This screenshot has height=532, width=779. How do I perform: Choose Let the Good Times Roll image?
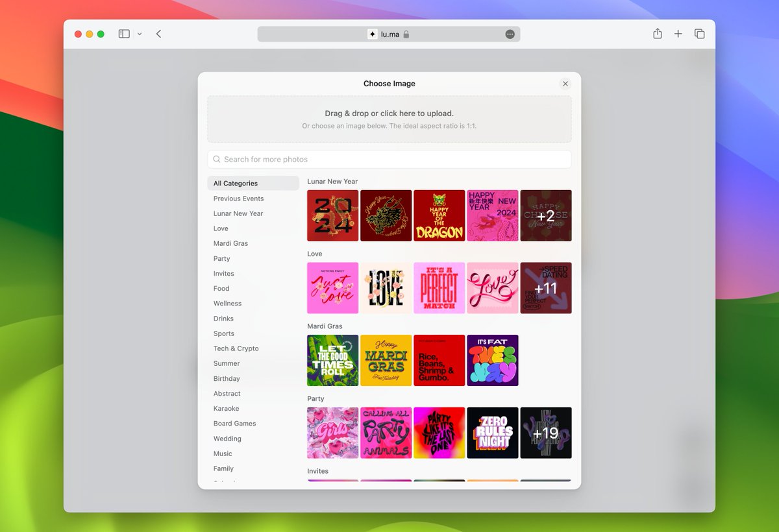coord(333,361)
